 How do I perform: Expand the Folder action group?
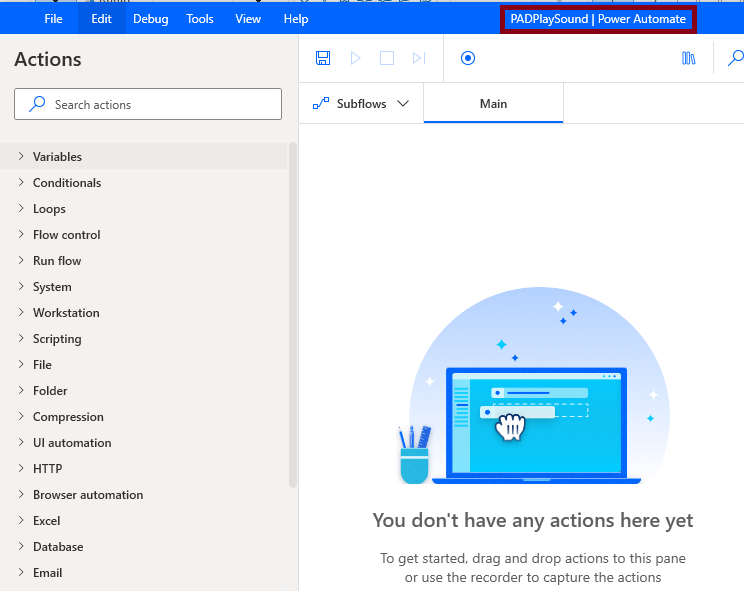click(x=143, y=391)
